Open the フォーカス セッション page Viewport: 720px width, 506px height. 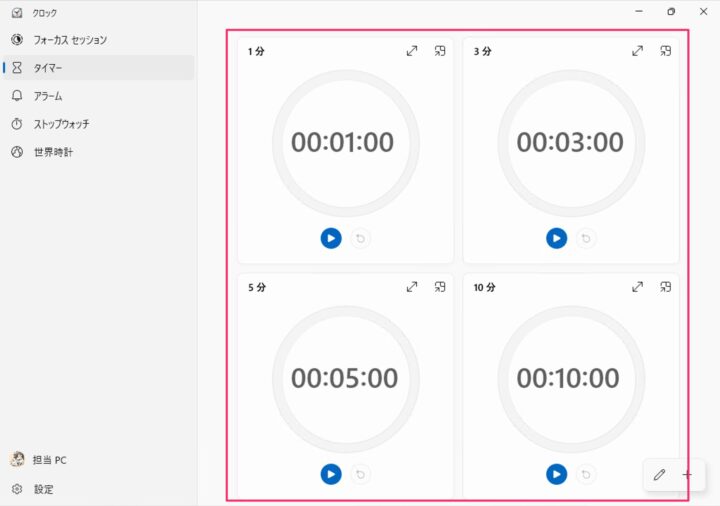(70, 40)
